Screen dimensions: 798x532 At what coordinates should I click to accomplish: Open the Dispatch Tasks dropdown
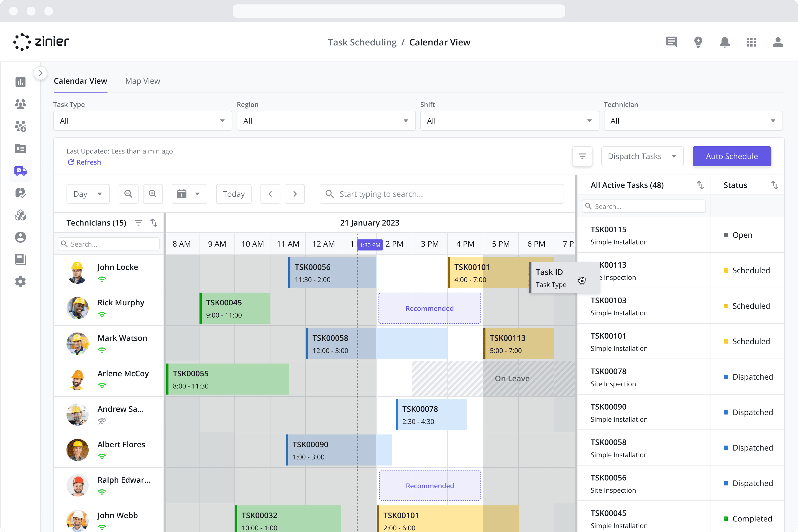tap(642, 156)
